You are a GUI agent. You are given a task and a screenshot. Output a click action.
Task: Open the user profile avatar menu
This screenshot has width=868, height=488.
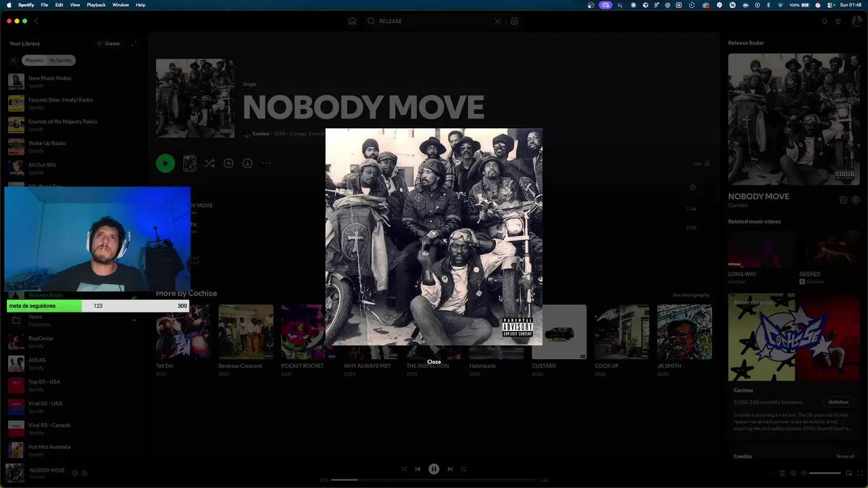[x=856, y=21]
